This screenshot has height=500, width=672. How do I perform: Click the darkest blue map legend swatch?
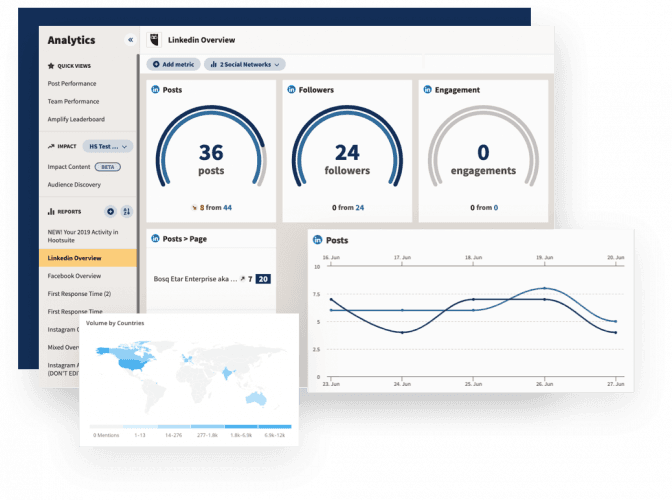276,424
